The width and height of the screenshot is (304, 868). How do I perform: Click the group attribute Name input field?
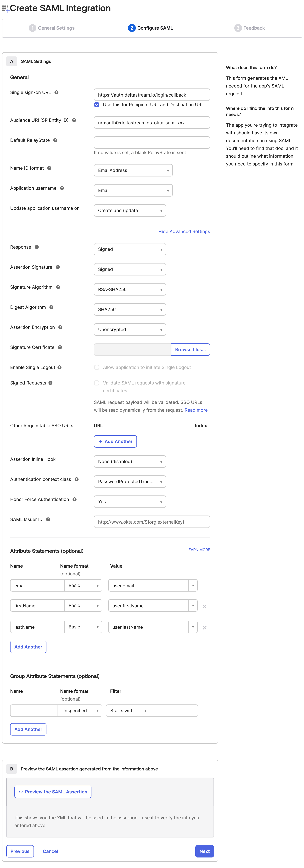(x=34, y=711)
